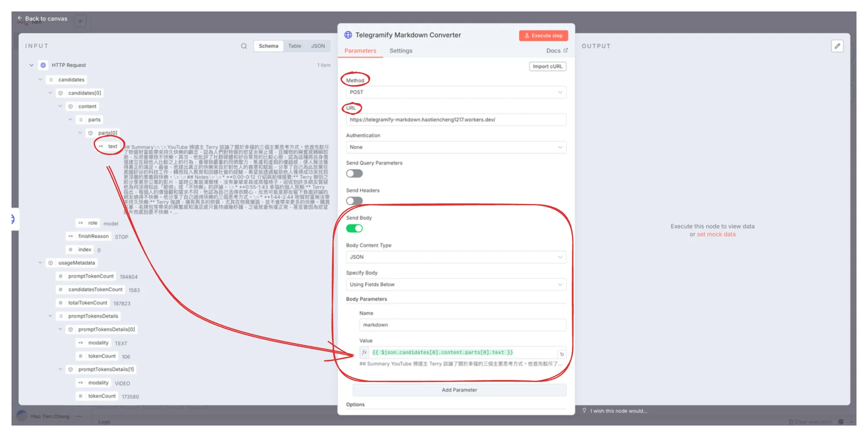
Task: Enable the Send Query Parameters toggle
Action: [x=354, y=173]
